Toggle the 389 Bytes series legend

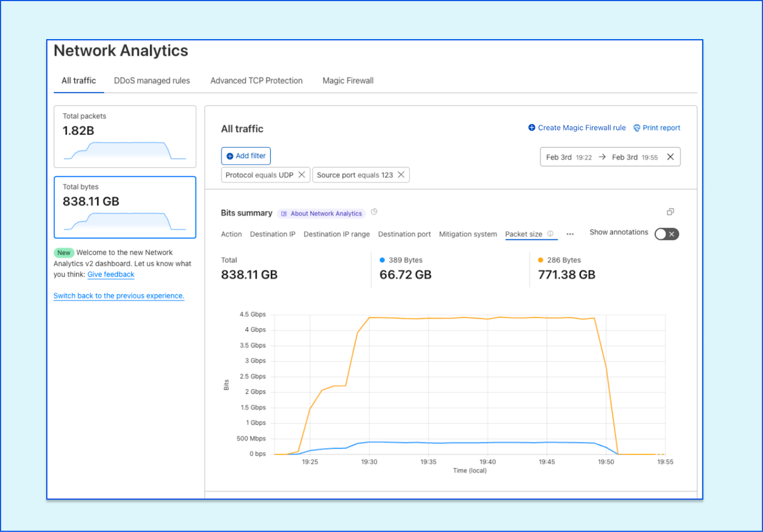401,260
